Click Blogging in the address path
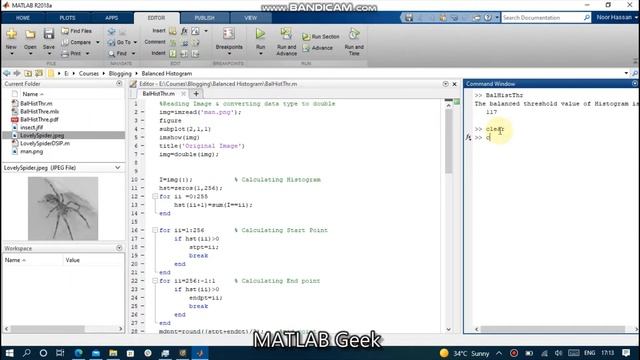 coord(120,73)
